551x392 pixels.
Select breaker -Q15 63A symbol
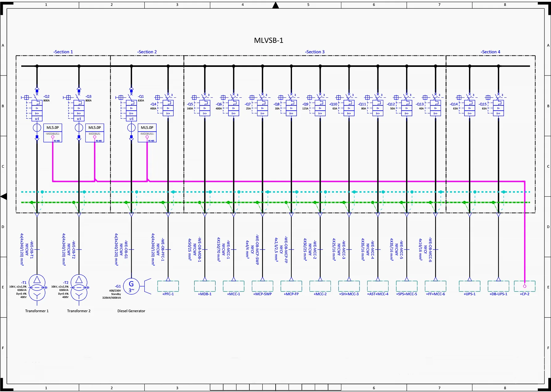tap(498, 104)
